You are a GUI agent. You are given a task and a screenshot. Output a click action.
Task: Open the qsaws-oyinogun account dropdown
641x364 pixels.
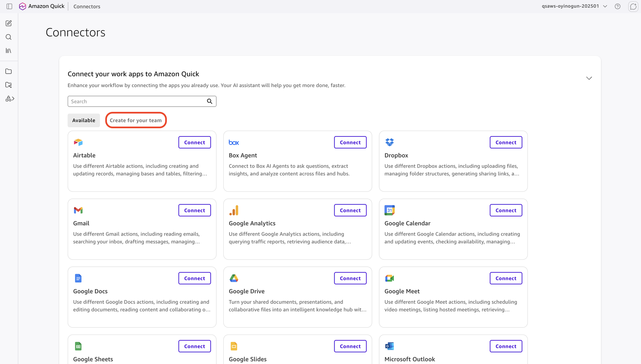(574, 6)
